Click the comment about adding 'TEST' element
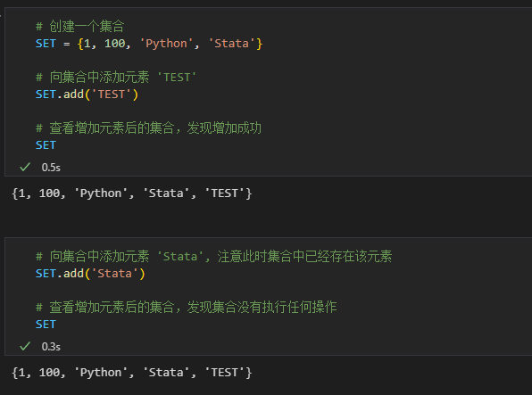532x395 pixels. 116,78
